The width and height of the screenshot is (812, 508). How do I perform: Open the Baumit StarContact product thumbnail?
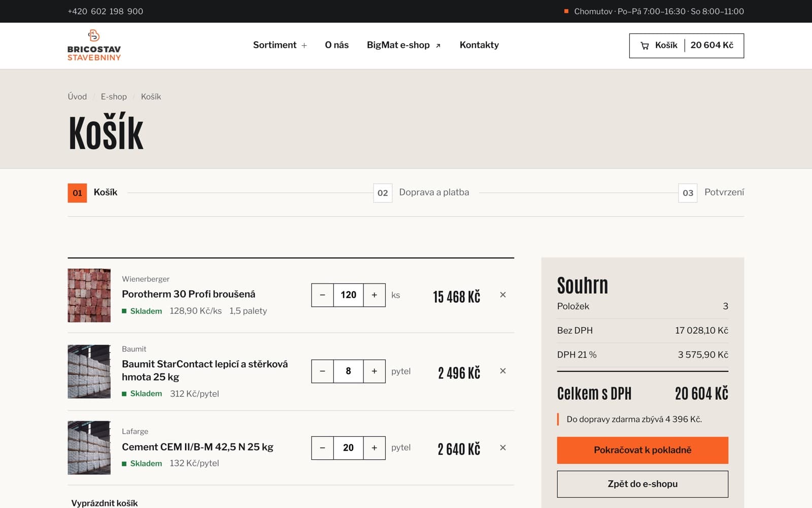[x=89, y=371]
